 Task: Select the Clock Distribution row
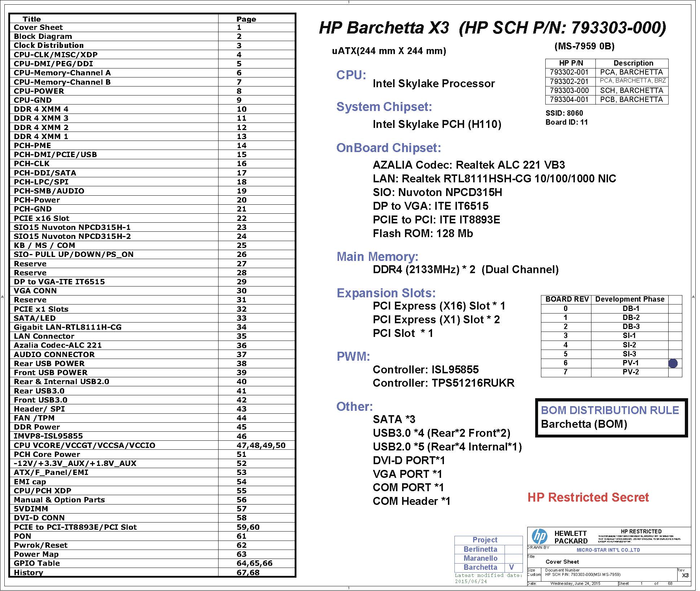(x=49, y=45)
